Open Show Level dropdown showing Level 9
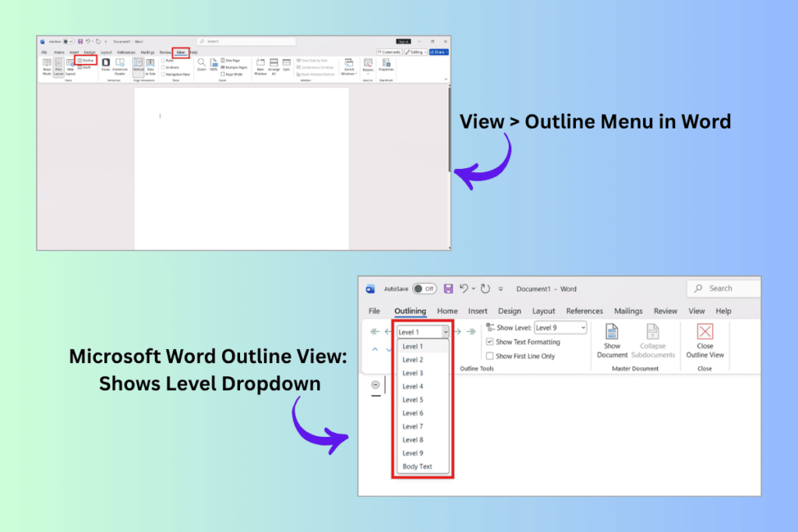This screenshot has height=532, width=798. [560, 328]
